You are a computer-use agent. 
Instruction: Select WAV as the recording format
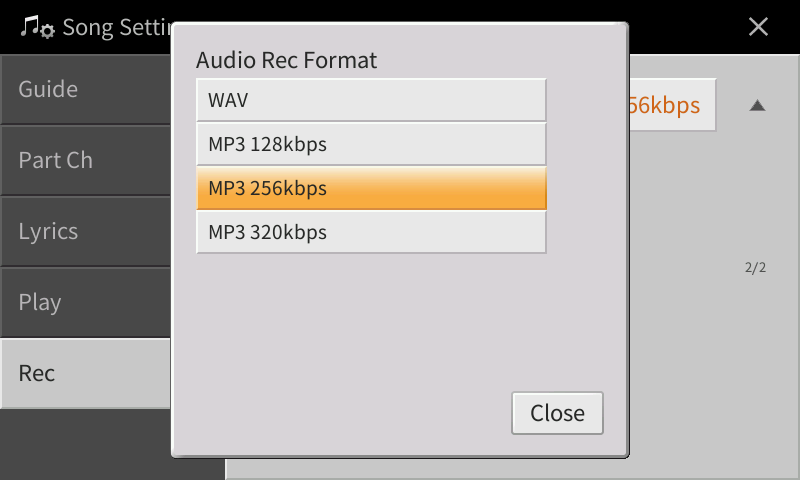pos(371,100)
